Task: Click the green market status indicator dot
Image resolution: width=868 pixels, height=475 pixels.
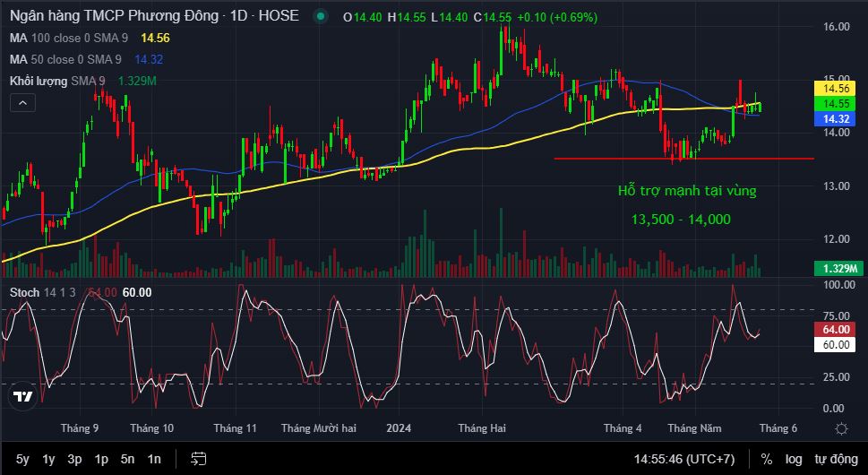Action: click(320, 17)
